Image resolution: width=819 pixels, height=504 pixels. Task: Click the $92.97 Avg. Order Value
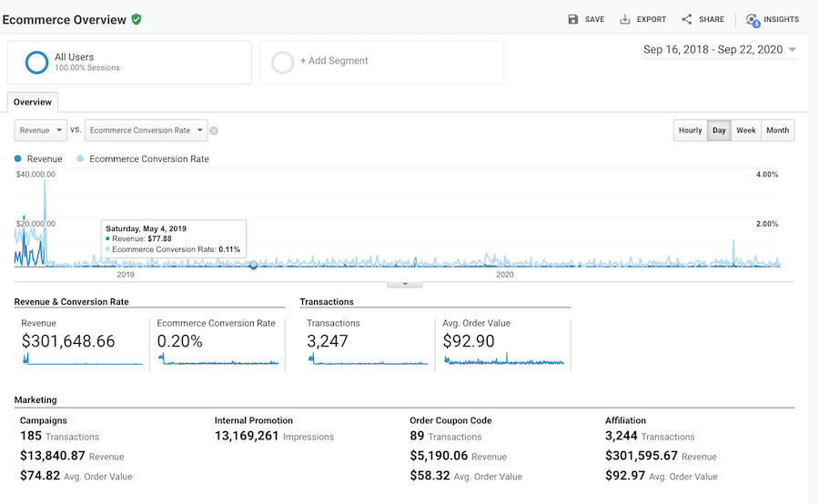(x=662, y=476)
